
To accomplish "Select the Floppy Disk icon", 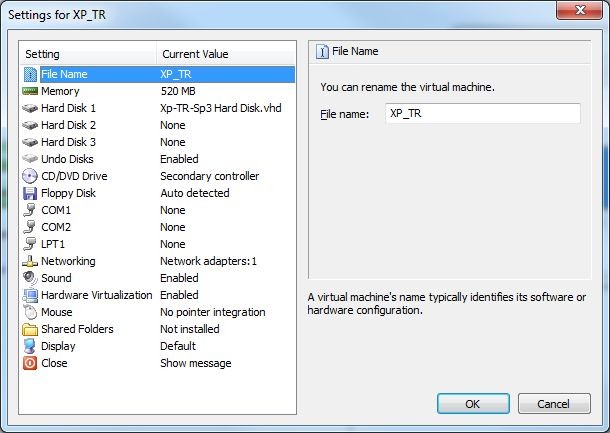I will pos(30,193).
